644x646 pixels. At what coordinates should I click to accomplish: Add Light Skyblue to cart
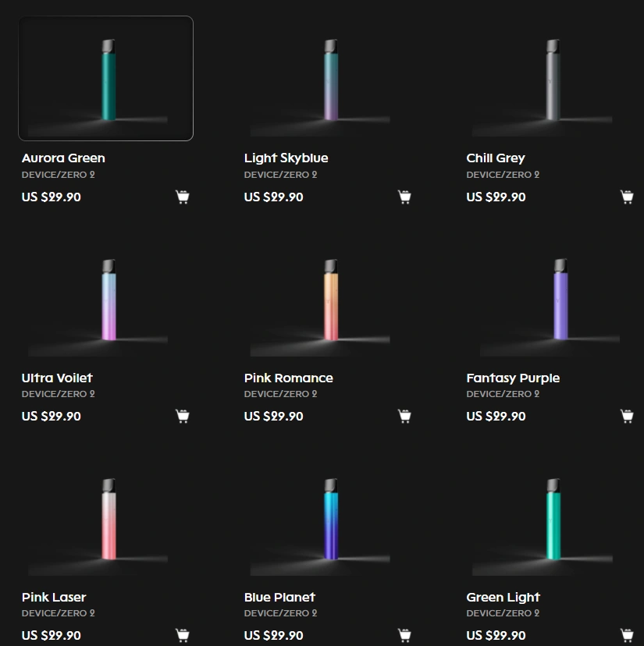(x=404, y=197)
